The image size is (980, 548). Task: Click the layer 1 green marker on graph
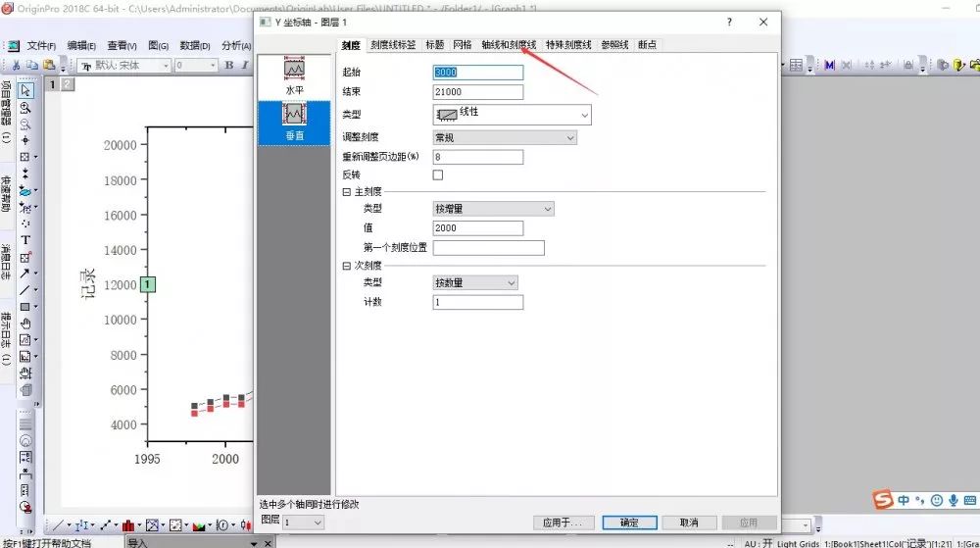(148, 284)
